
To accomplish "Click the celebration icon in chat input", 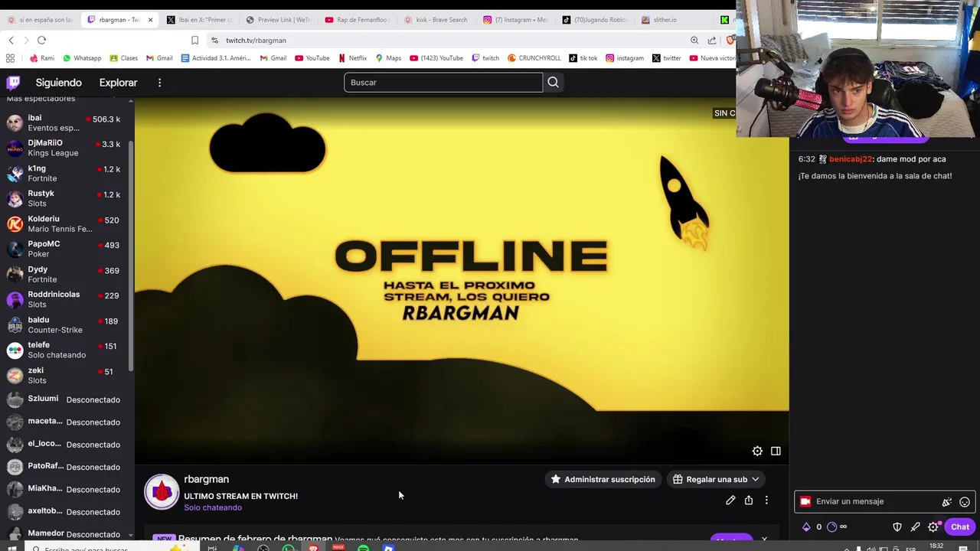I will [947, 502].
